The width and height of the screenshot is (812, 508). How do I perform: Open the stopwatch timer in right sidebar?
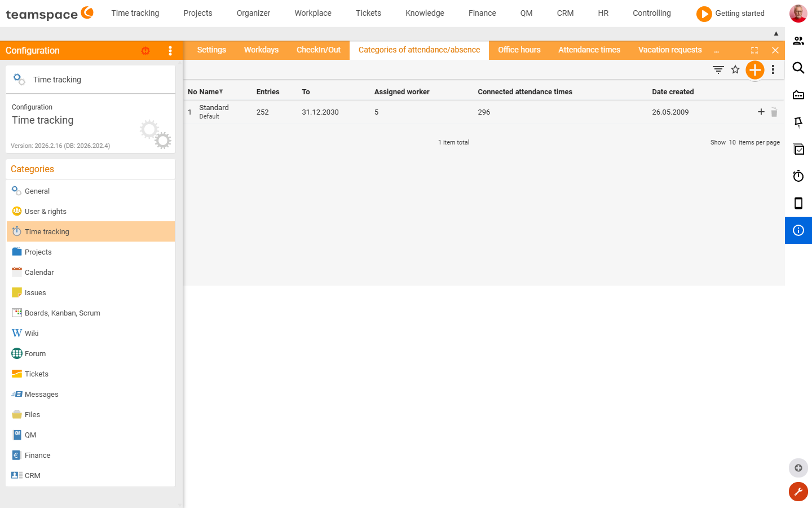tap(798, 176)
